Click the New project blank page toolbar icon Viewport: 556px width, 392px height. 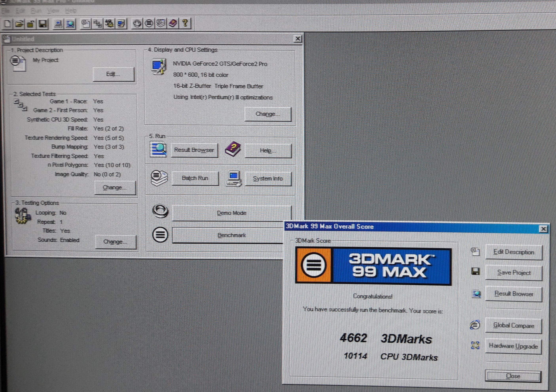(8, 24)
